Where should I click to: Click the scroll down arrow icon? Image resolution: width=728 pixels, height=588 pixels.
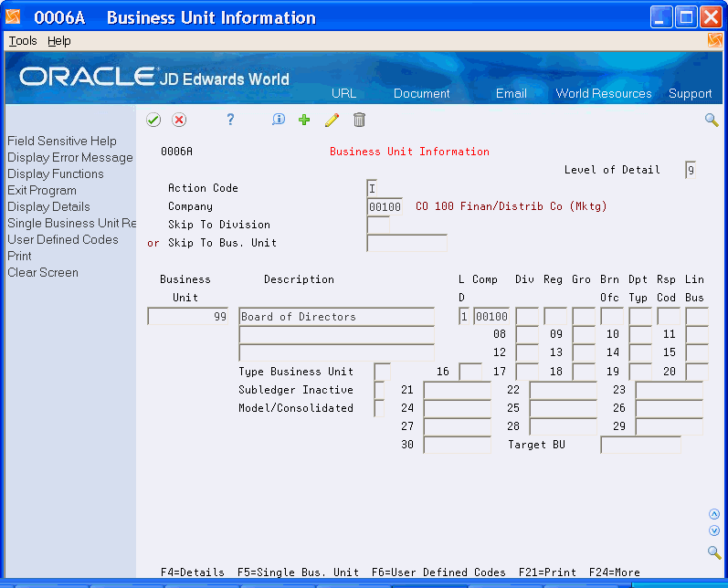[714, 530]
